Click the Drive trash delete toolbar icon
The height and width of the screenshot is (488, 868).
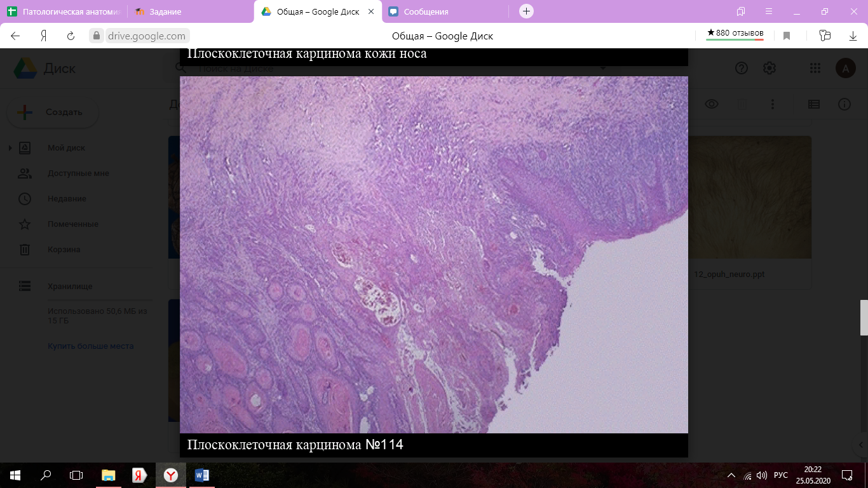tap(742, 104)
